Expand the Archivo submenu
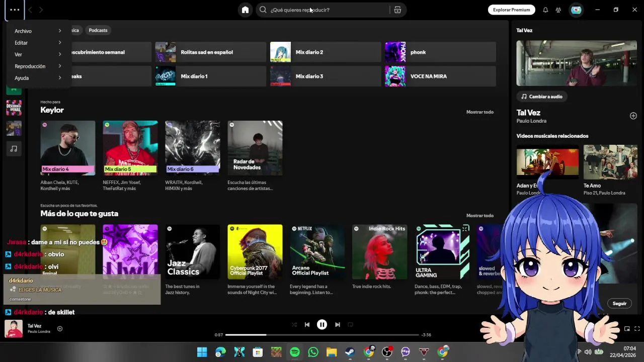The image size is (644, 362). 38,31
